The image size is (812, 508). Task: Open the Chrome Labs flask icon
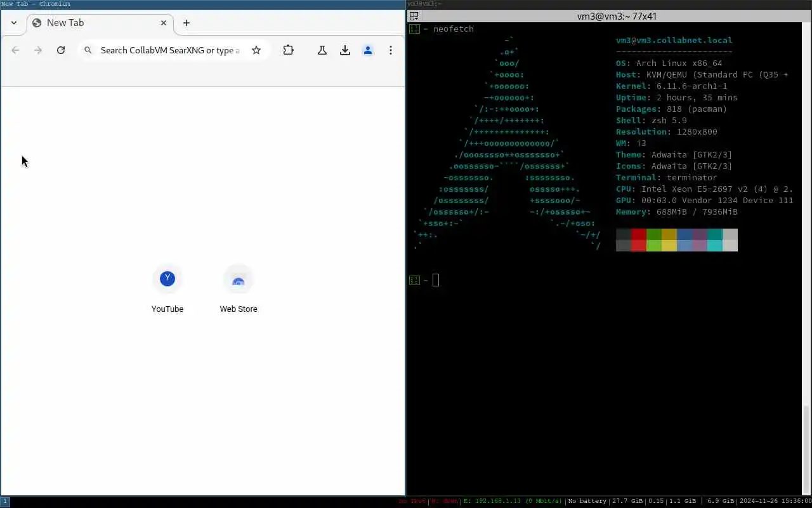pyautogui.click(x=322, y=50)
